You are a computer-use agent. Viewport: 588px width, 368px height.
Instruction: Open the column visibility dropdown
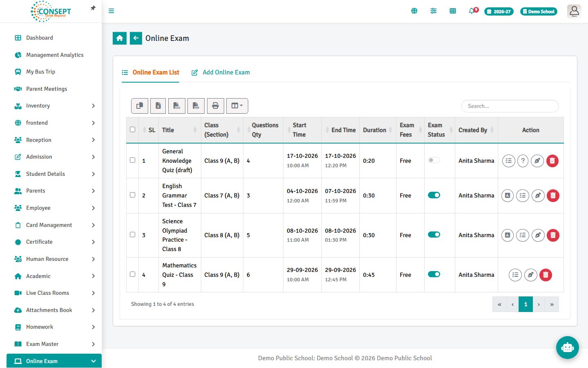(237, 106)
